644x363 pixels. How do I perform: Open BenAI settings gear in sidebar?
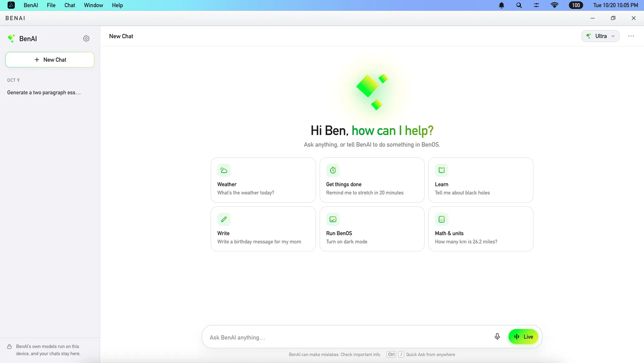(86, 38)
